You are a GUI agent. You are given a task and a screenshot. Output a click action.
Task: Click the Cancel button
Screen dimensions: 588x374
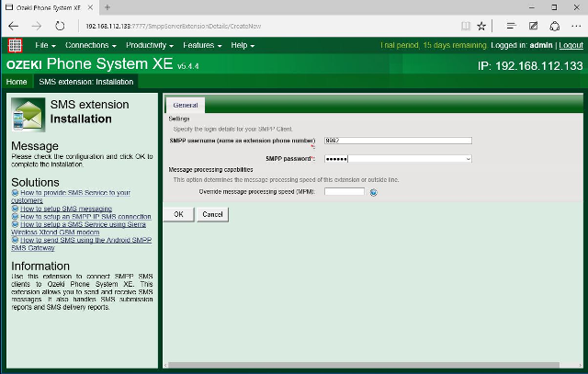tap(212, 215)
